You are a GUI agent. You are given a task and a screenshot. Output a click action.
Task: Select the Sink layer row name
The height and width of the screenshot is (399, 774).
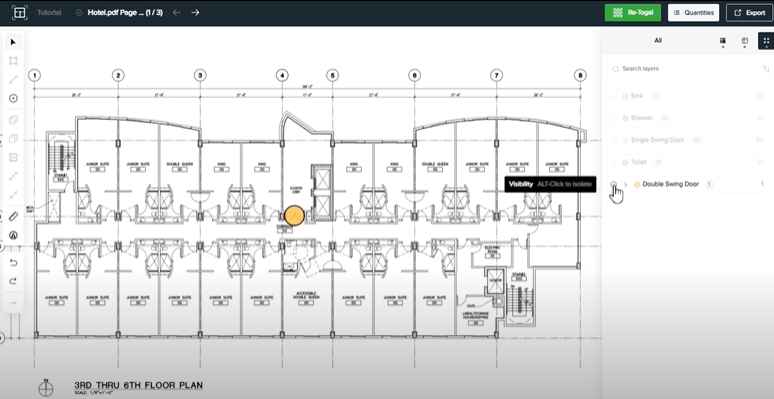pyautogui.click(x=637, y=96)
